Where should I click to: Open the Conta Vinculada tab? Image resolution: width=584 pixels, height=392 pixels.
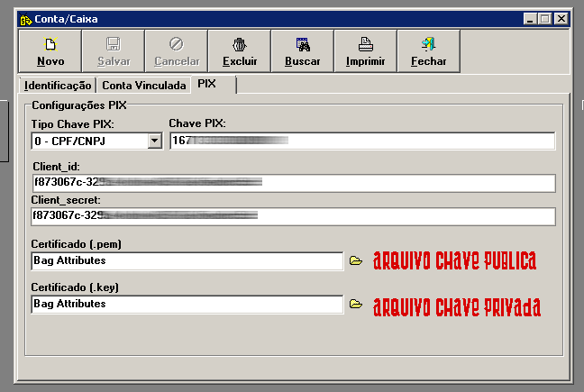tap(144, 86)
